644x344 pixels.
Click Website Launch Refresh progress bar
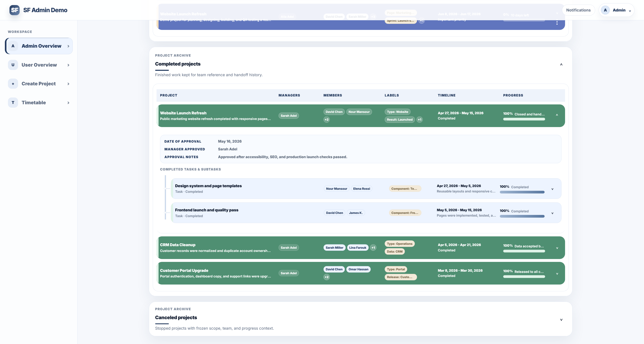(524, 119)
